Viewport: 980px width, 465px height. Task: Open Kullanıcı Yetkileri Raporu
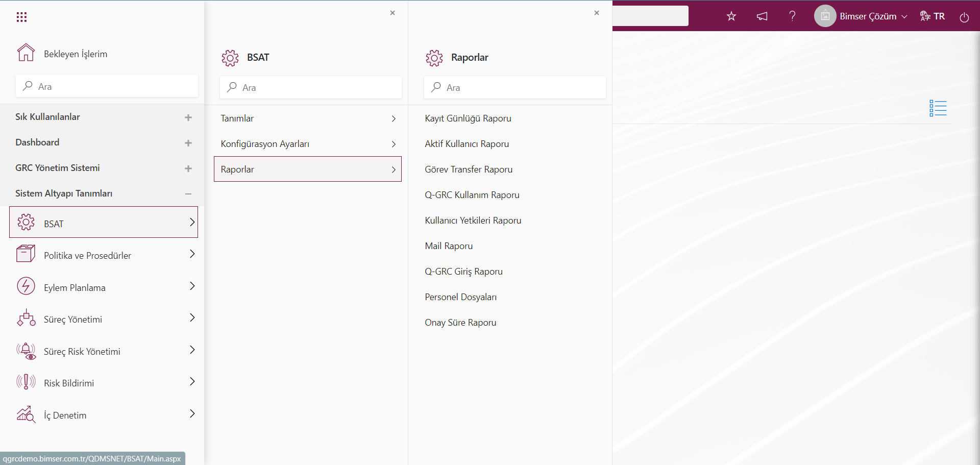pos(473,221)
